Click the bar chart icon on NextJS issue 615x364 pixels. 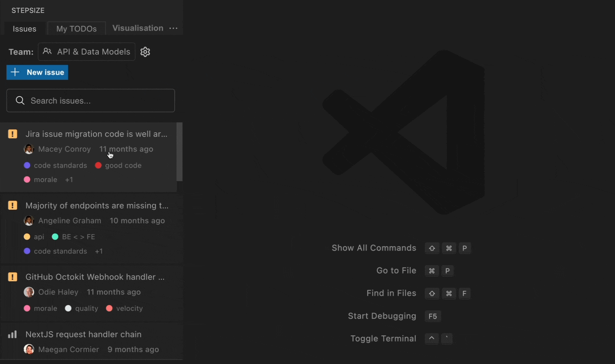coord(12,334)
